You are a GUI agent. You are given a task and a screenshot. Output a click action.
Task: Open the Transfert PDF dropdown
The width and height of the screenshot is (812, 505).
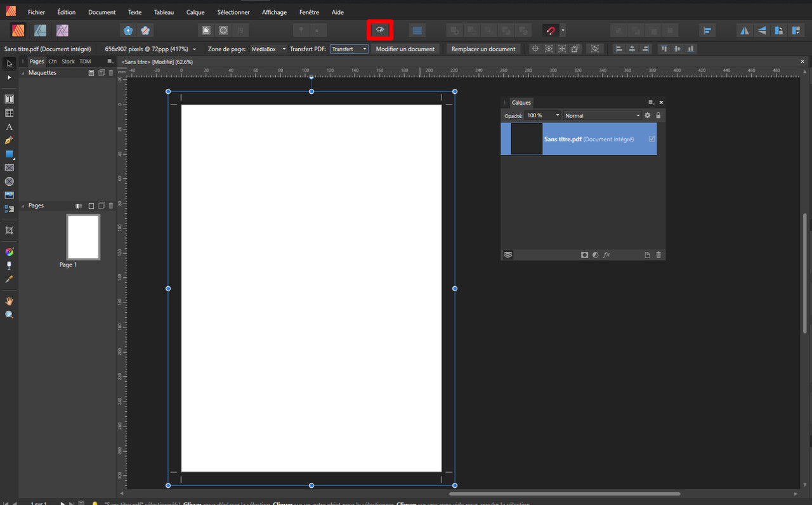point(349,49)
